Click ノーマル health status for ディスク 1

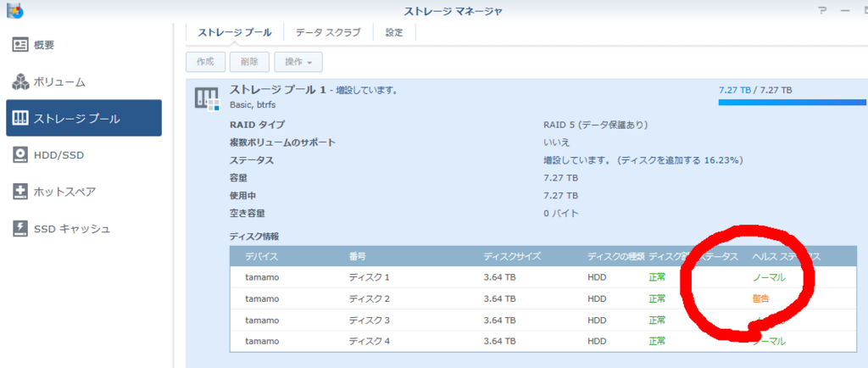768,277
